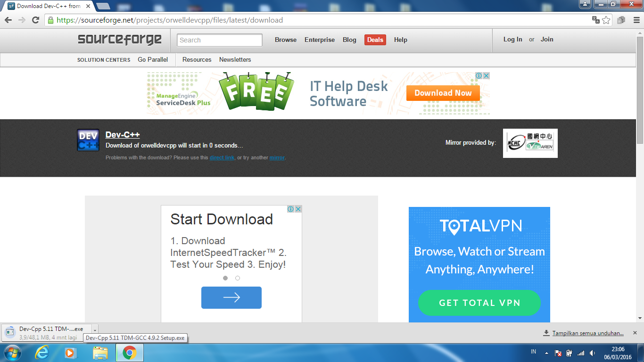This screenshot has height=362, width=644.
Task: Launch Internet Explorer from the taskbar
Action: (x=42, y=353)
